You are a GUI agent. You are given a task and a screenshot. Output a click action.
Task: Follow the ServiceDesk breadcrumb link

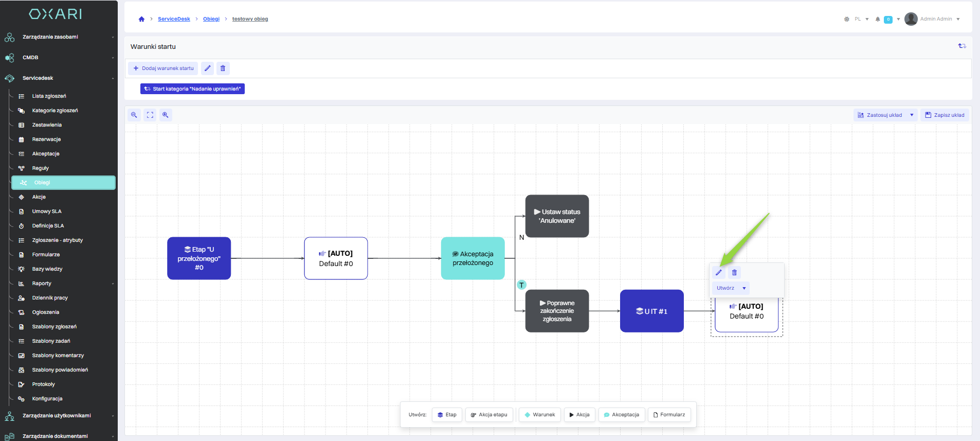pos(174,19)
